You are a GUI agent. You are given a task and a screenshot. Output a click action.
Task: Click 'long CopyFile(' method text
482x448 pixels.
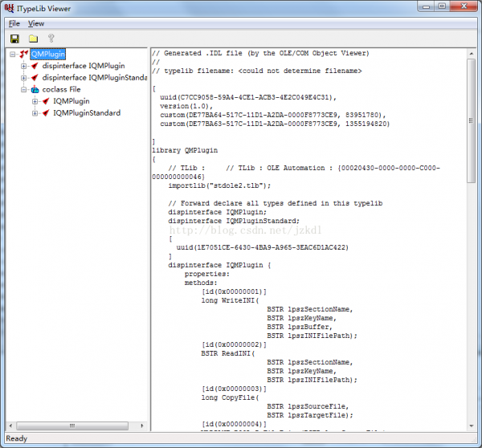(230, 397)
